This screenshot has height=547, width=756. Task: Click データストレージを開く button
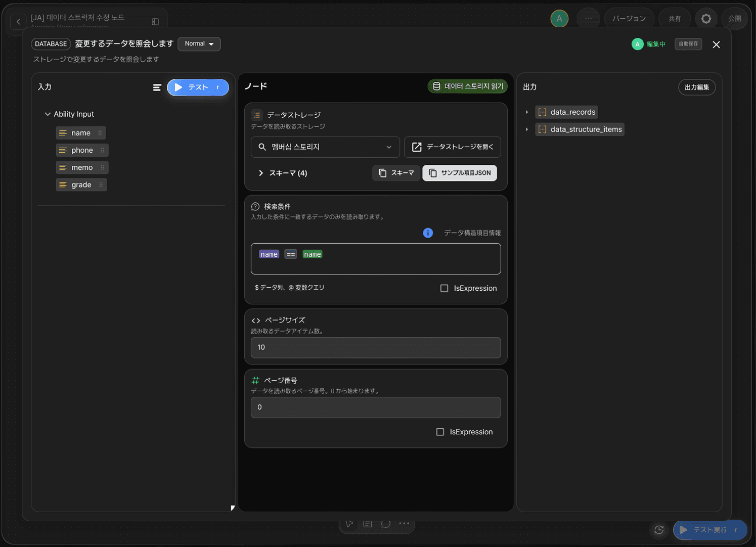(x=453, y=147)
